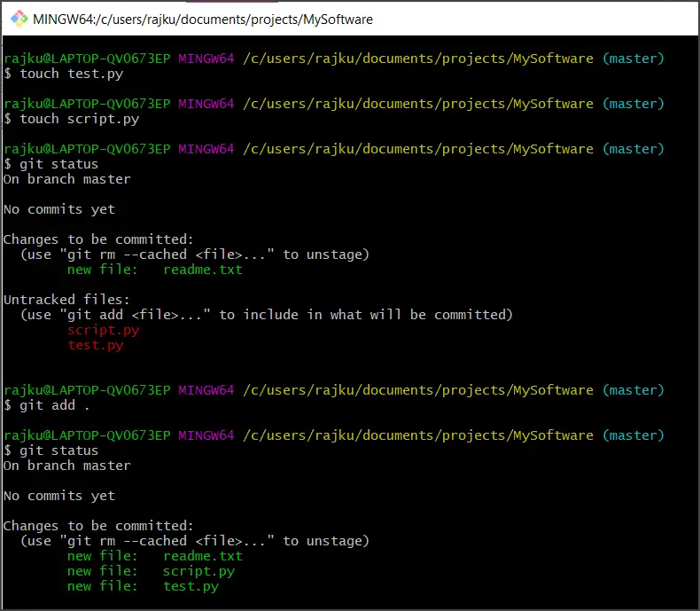
Task: Click the 'git add .' command line
Action: pyautogui.click(x=47, y=405)
